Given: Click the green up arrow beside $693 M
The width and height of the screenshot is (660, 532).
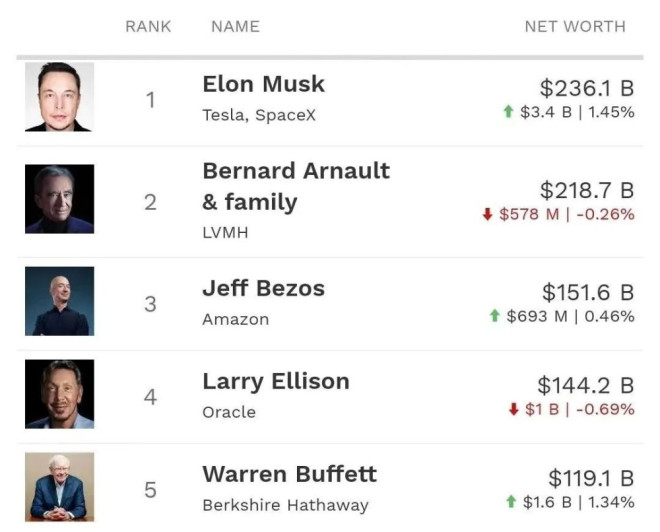Looking at the screenshot, I should (x=494, y=316).
